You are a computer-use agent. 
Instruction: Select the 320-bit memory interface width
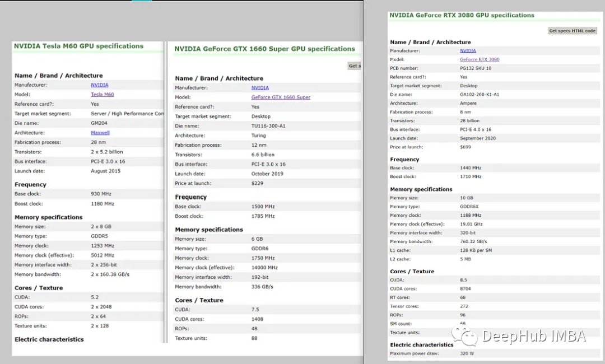(x=468, y=233)
